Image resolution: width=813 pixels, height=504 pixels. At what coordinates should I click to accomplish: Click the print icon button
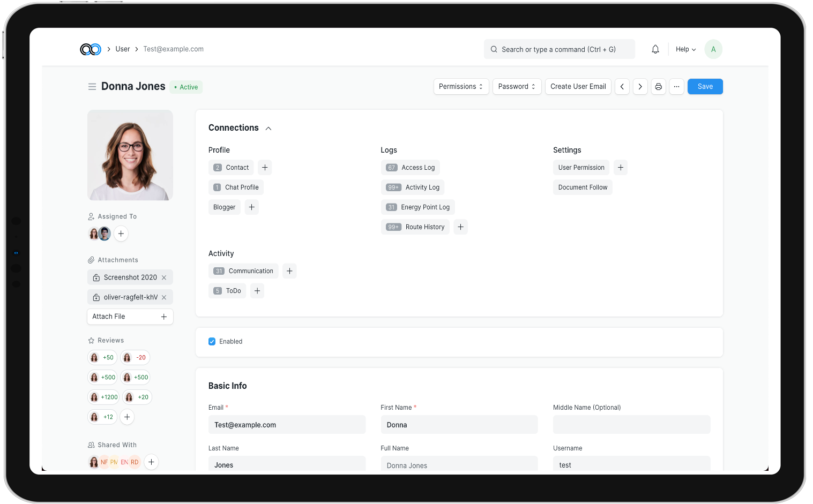658,87
